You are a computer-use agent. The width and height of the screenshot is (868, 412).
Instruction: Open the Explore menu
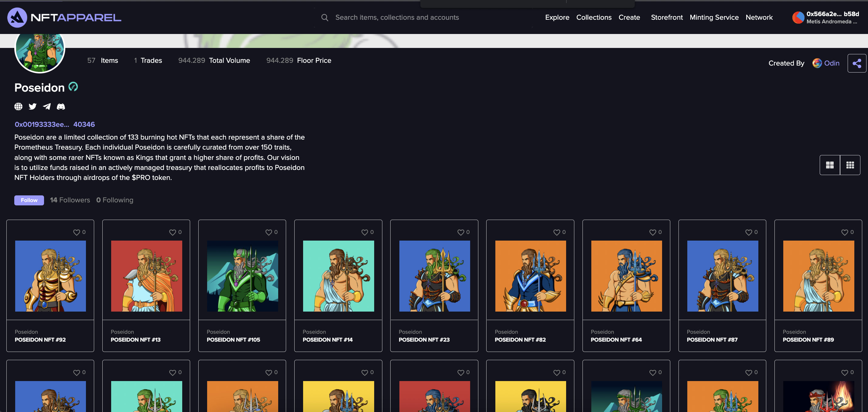click(557, 18)
